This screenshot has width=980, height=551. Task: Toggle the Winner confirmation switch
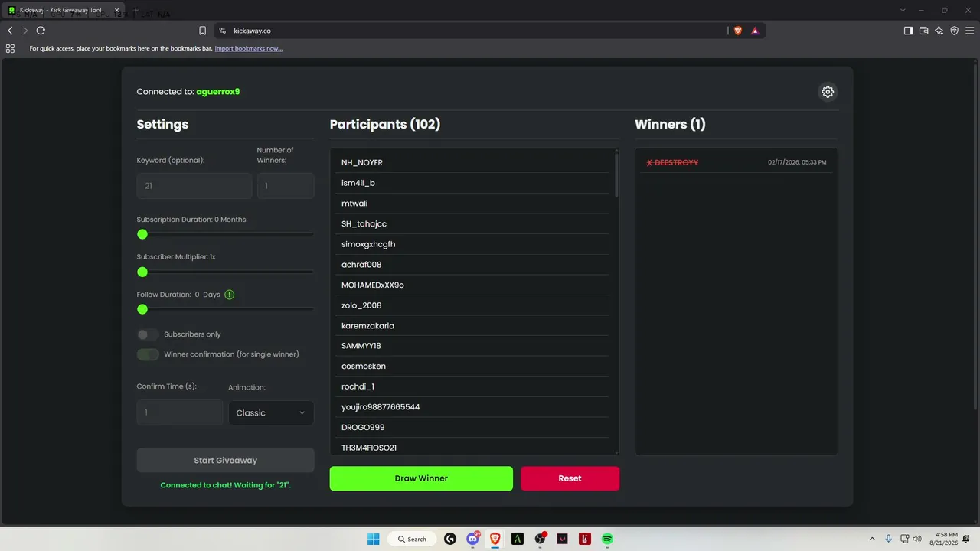[148, 354]
